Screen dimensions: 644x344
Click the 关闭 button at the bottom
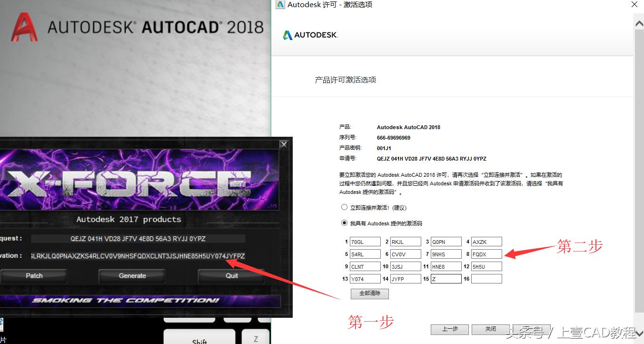[490, 329]
